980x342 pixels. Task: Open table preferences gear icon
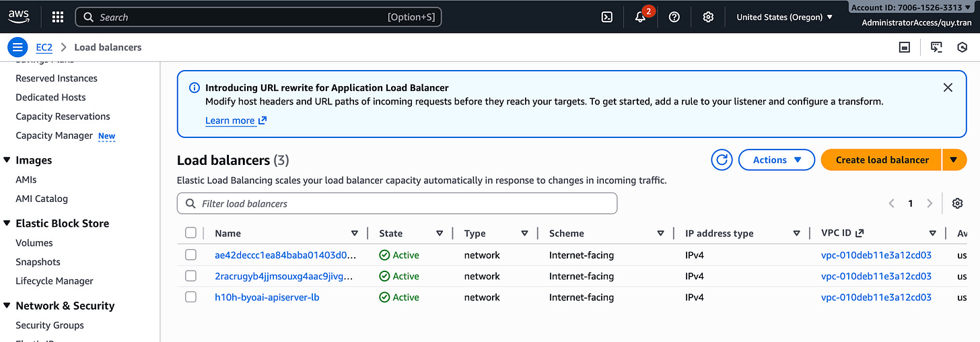pos(957,203)
